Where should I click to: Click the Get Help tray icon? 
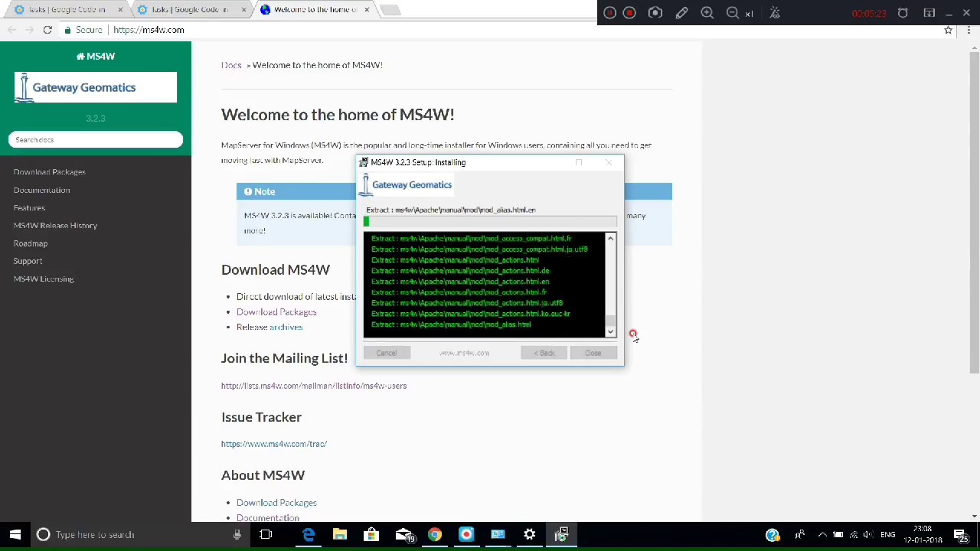click(773, 535)
